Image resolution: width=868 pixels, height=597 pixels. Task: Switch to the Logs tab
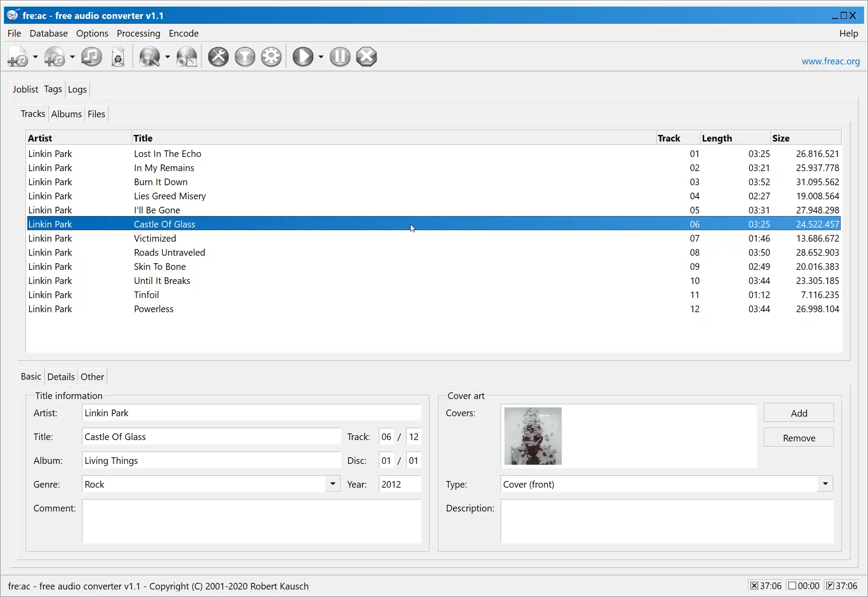coord(77,89)
